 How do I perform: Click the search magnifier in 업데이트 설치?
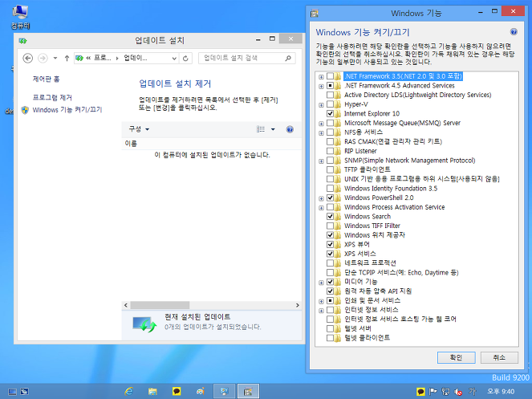(x=288, y=58)
